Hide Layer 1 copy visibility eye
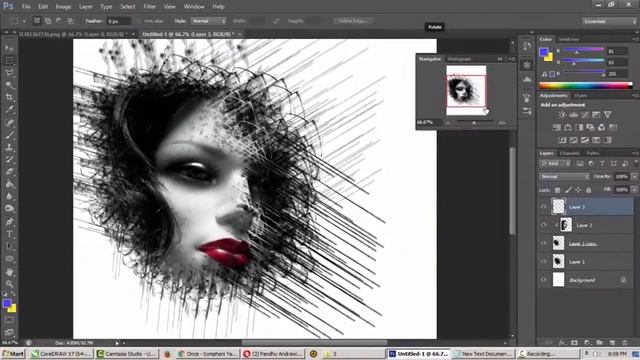 [543, 243]
